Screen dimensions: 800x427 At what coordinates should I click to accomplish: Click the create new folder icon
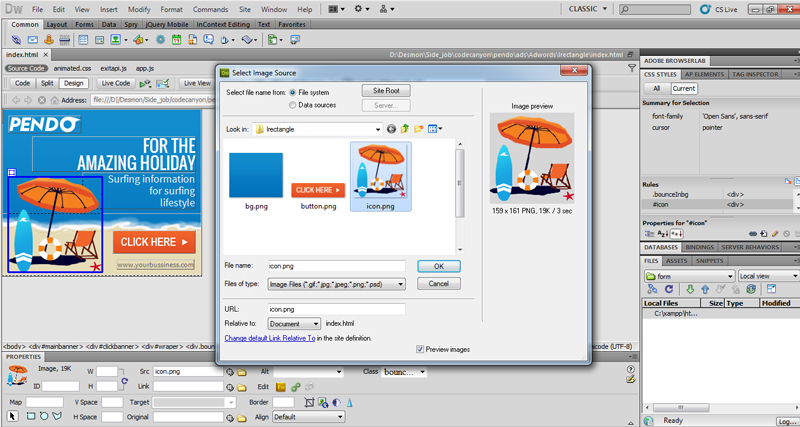pyautogui.click(x=420, y=129)
